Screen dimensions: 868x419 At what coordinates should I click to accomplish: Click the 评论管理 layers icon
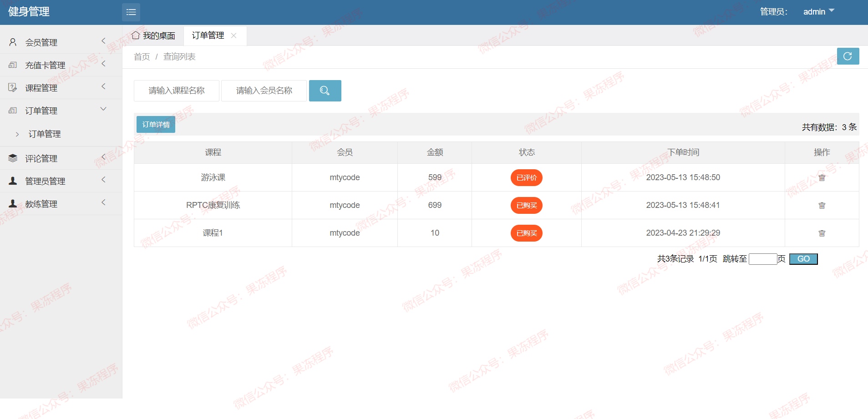[x=13, y=158]
